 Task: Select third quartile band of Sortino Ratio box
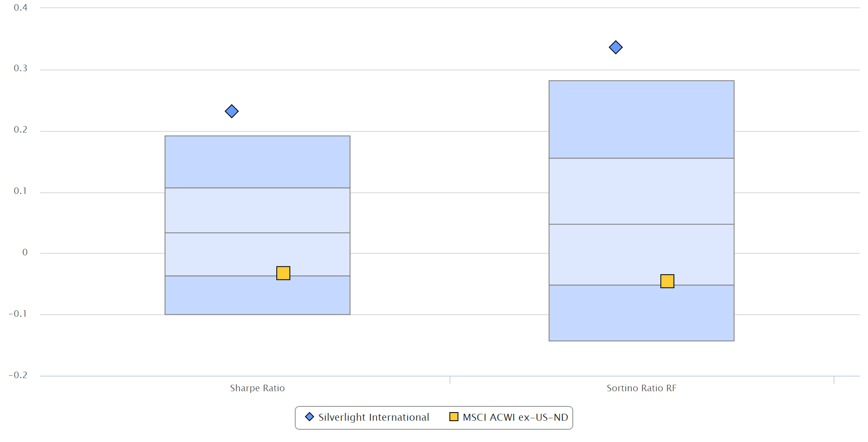[642, 255]
